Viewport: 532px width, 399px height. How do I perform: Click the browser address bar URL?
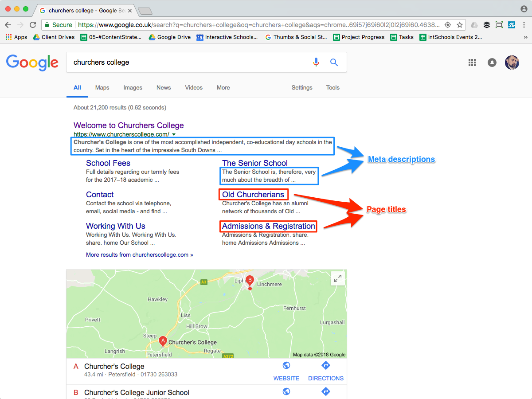(x=258, y=25)
